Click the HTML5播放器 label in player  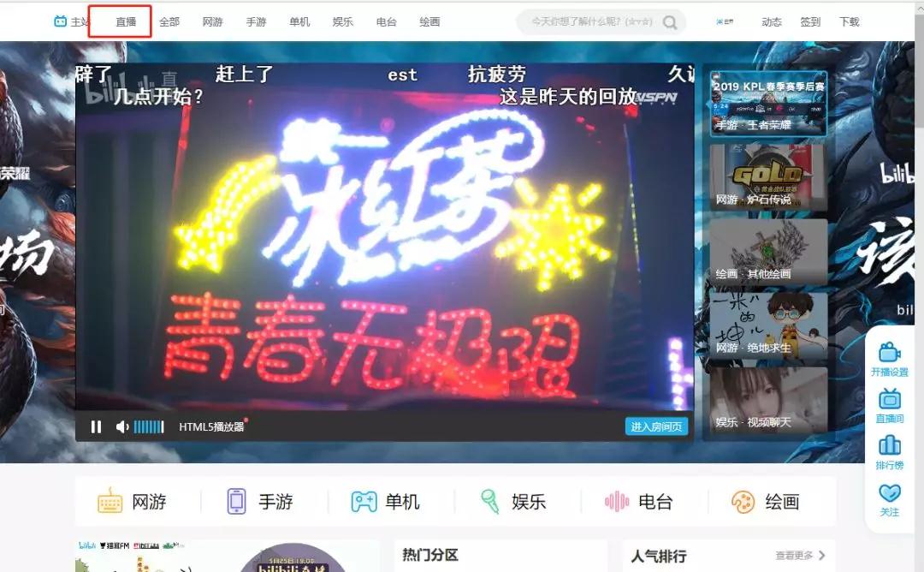(211, 426)
